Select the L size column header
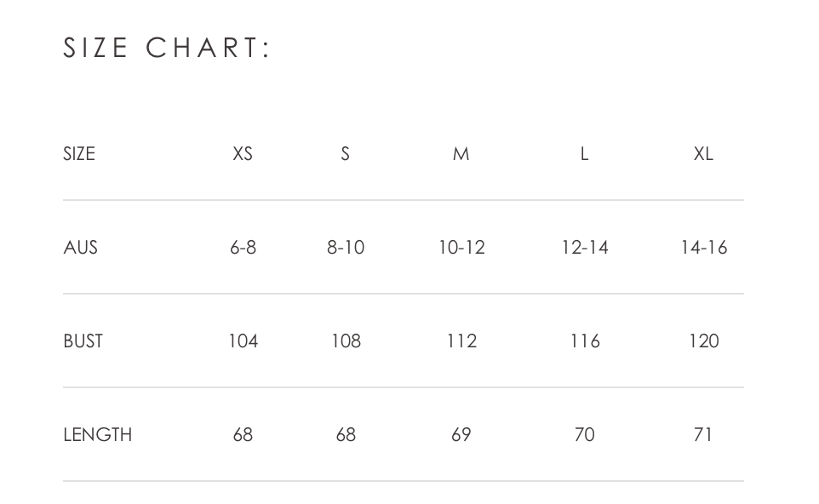 (585, 153)
